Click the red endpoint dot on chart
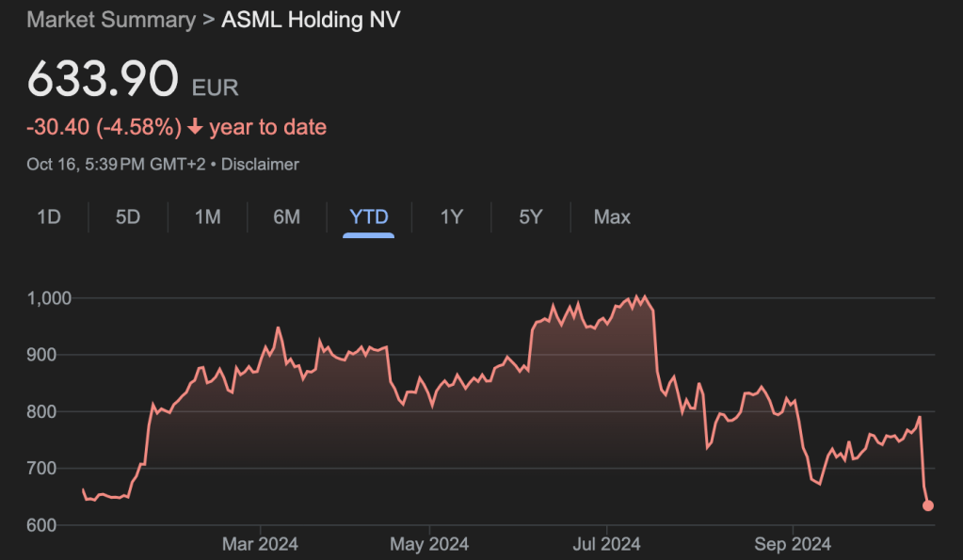This screenshot has width=963, height=560. tap(928, 505)
